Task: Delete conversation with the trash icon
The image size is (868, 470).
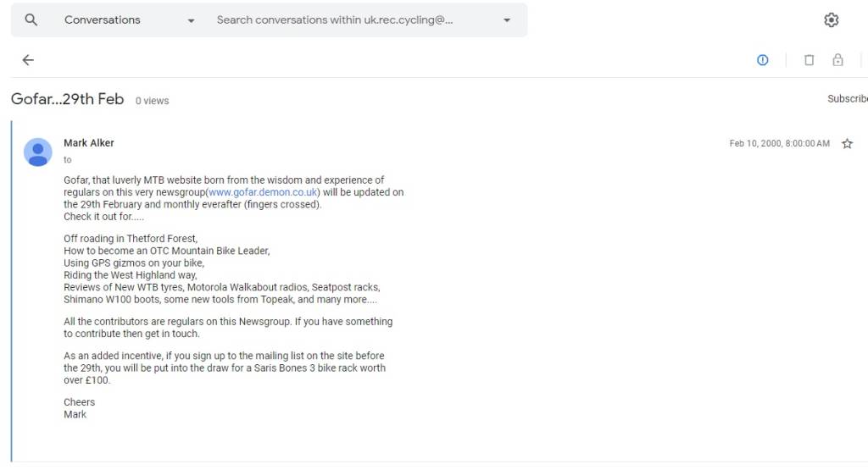Action: (x=809, y=60)
